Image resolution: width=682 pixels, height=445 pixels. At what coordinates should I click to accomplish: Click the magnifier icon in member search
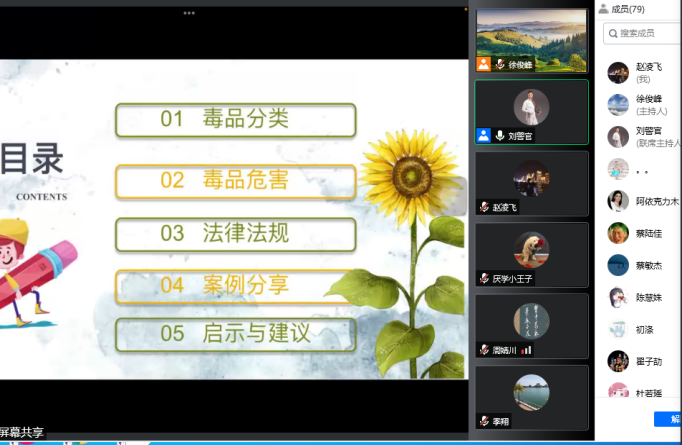coord(612,33)
